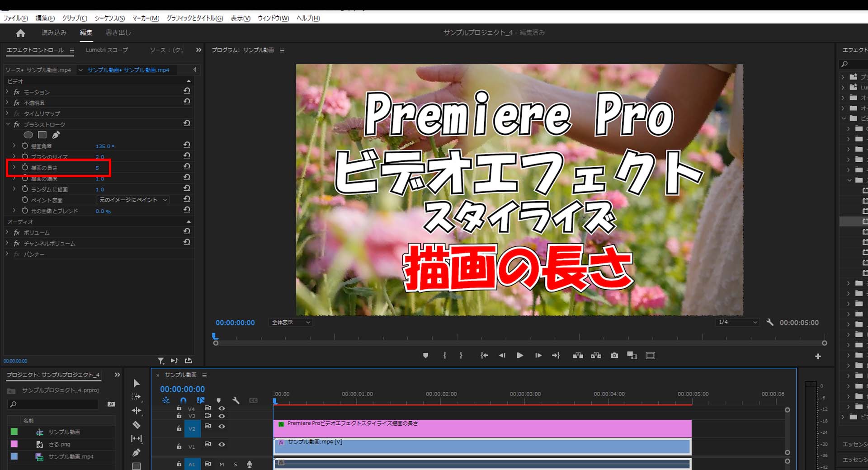Select the Pen tool in the toolbar
This screenshot has height=470, width=868.
tap(136, 452)
